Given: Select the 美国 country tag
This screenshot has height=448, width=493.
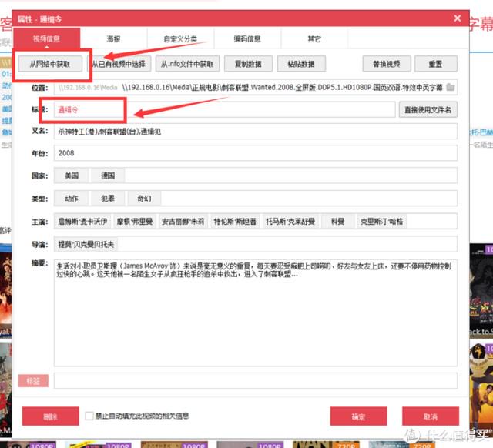Looking at the screenshot, I should tap(72, 176).
